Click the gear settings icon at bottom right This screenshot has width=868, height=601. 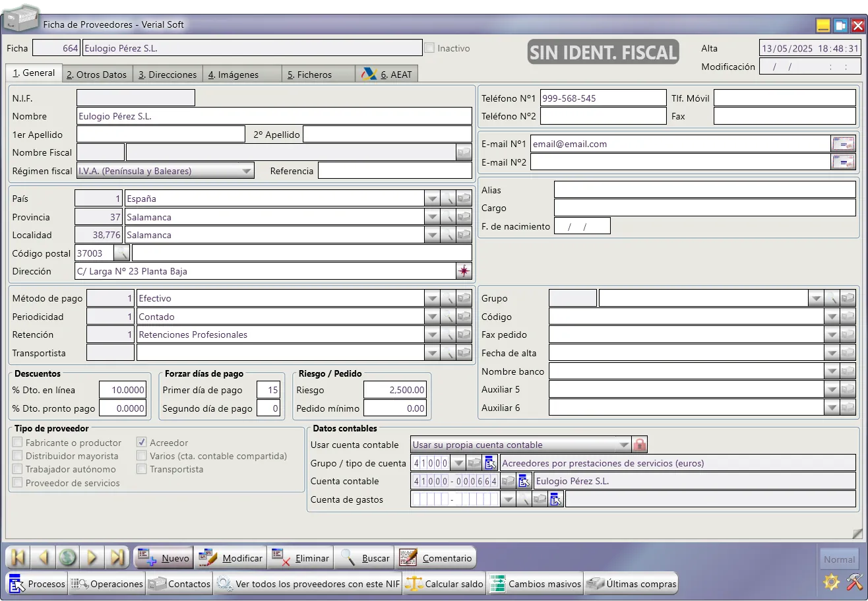(831, 582)
